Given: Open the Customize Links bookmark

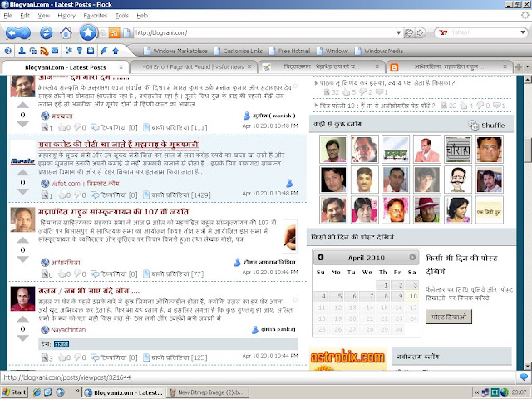Looking at the screenshot, I should coord(239,51).
